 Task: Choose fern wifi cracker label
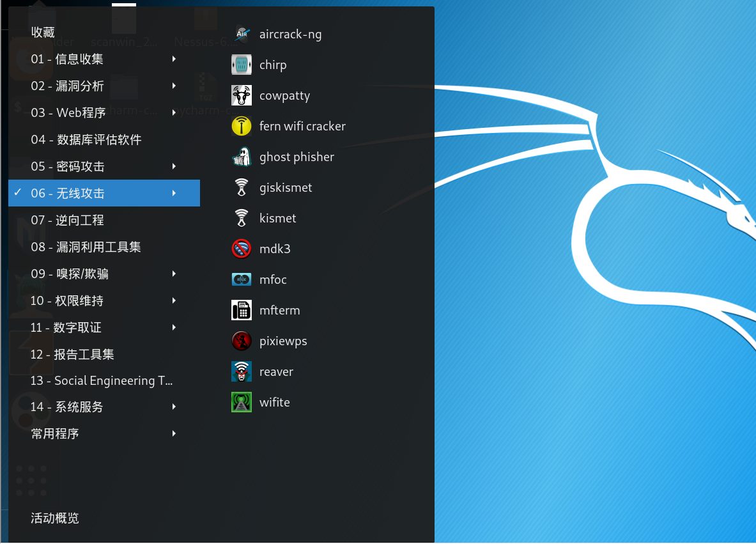[x=302, y=127]
